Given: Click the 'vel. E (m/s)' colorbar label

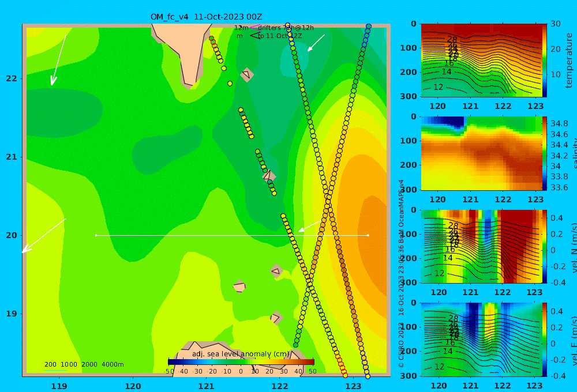Looking at the screenshot, I should [574, 340].
